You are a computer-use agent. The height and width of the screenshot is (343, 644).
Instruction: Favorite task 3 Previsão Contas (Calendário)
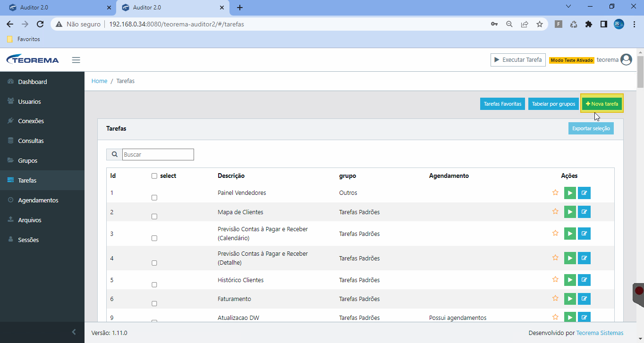pos(555,233)
